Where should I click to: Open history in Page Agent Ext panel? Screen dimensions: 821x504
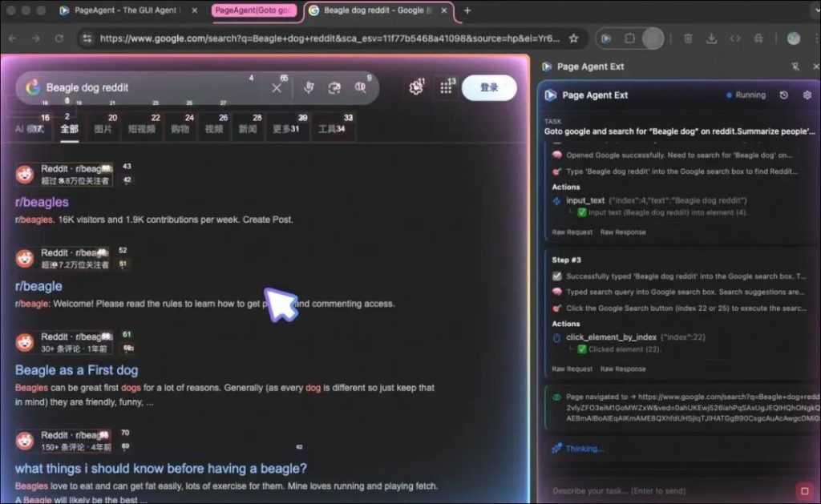click(x=784, y=95)
